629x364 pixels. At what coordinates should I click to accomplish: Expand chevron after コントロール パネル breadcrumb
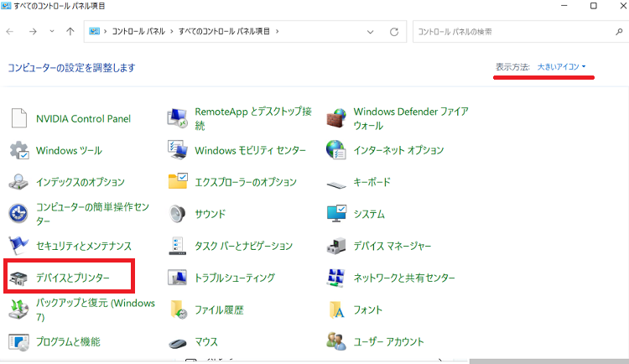[171, 31]
